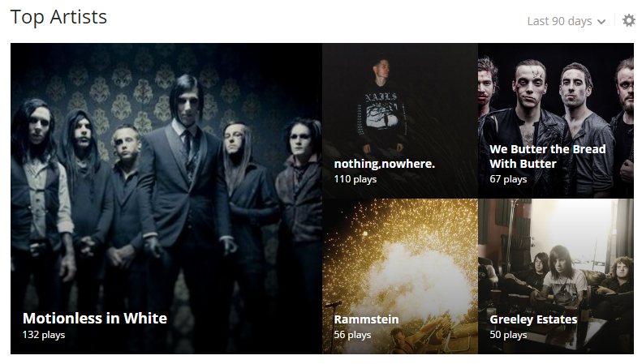
Task: Open the Greeley Estates artist link
Action: click(533, 319)
